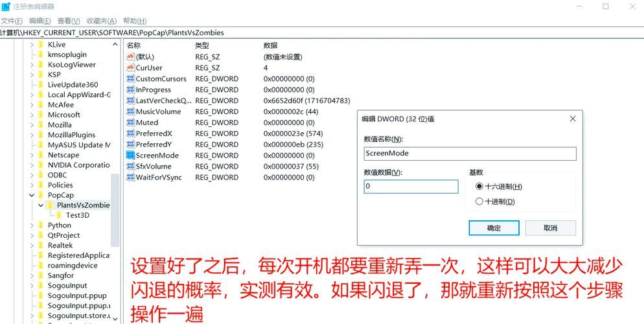The image size is (644, 324).
Task: Confirm with the 确定 button
Action: coord(494,228)
